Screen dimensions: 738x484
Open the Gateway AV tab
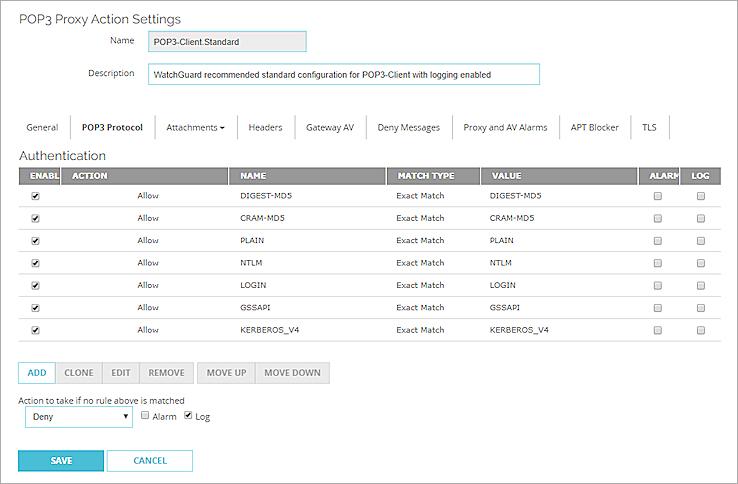[330, 128]
